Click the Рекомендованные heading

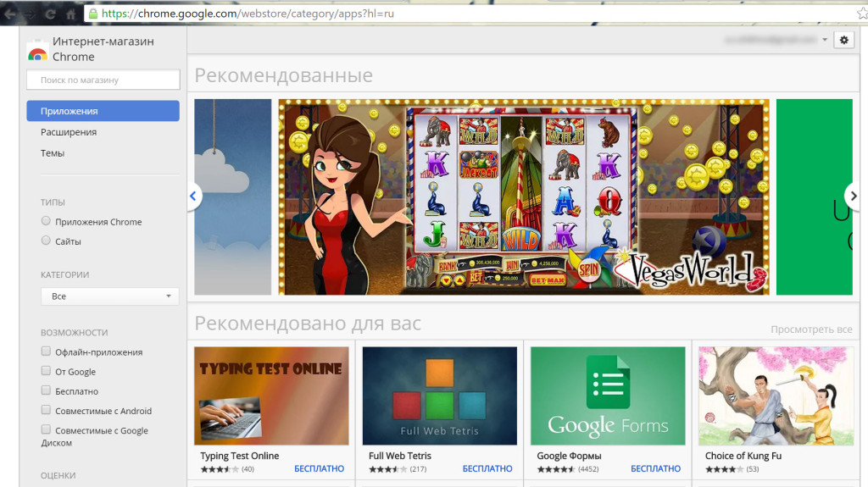[283, 75]
